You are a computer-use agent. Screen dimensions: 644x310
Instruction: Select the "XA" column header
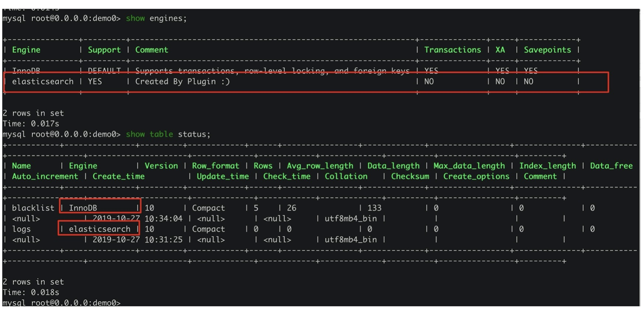tap(500, 50)
